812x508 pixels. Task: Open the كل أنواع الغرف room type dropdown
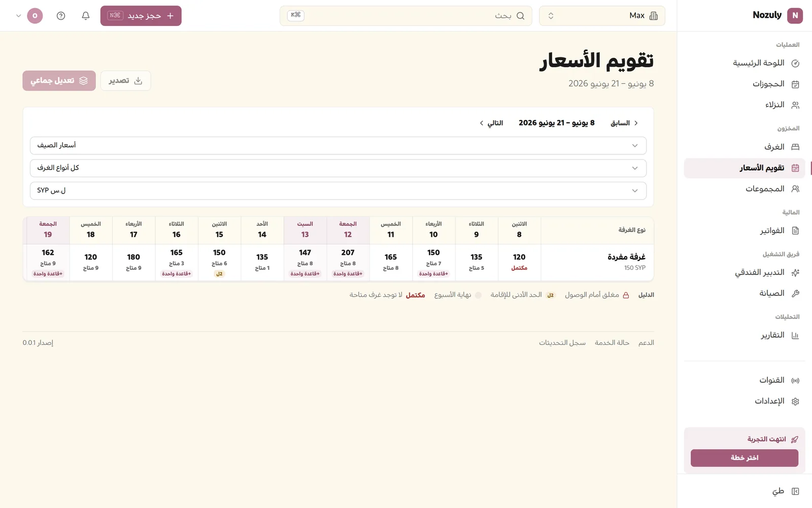(338, 168)
